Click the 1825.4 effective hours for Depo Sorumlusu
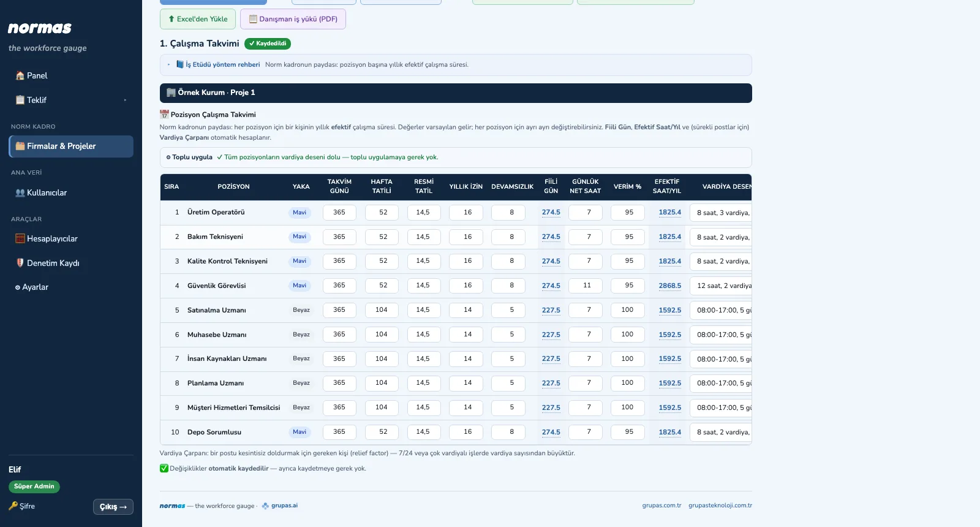 (670, 432)
